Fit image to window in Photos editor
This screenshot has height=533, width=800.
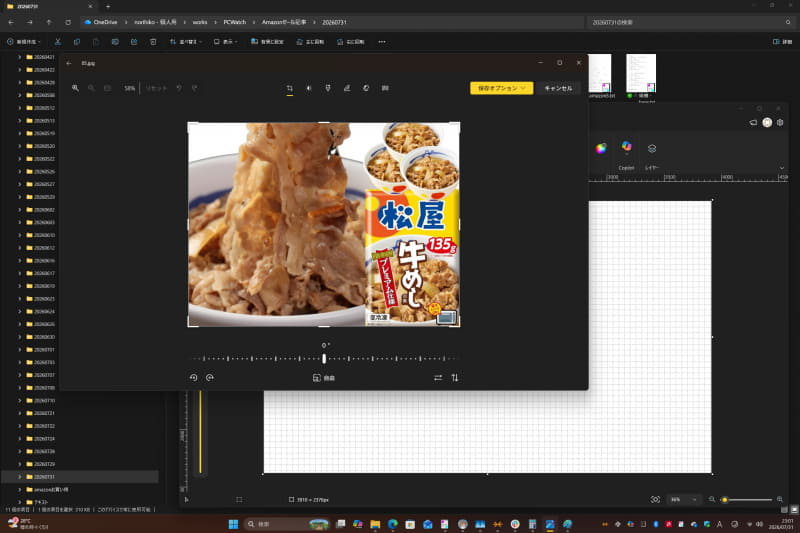(107, 88)
